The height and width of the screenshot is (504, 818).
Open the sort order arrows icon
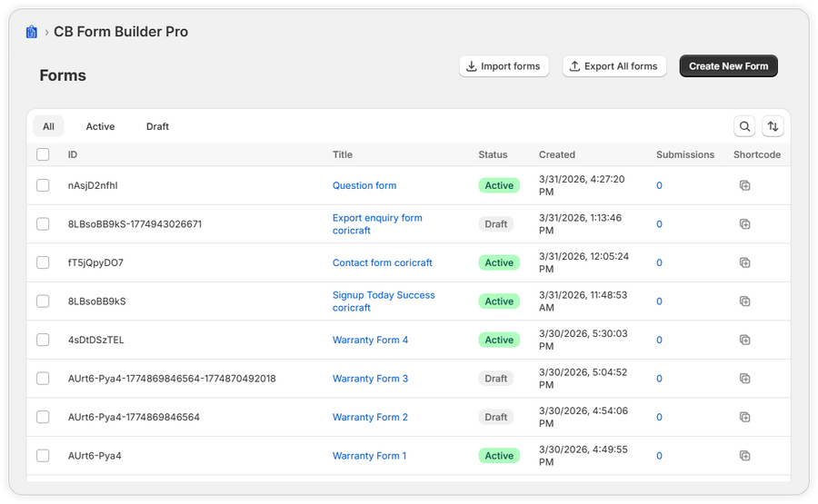(x=773, y=126)
